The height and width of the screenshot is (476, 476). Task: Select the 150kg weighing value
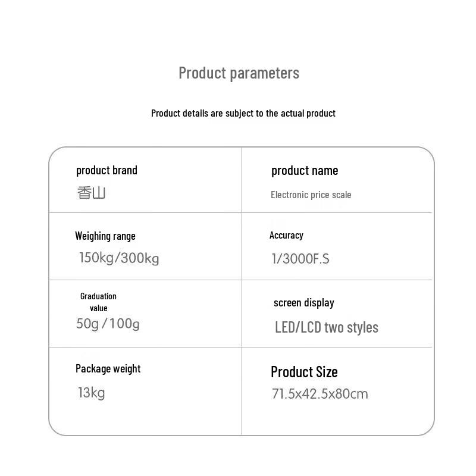point(96,258)
